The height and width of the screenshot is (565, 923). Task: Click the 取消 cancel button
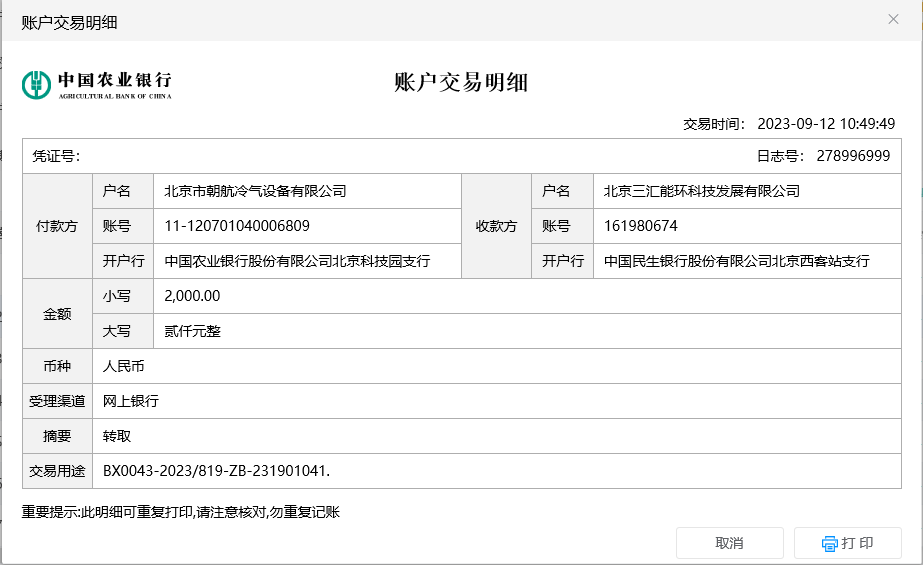click(729, 543)
